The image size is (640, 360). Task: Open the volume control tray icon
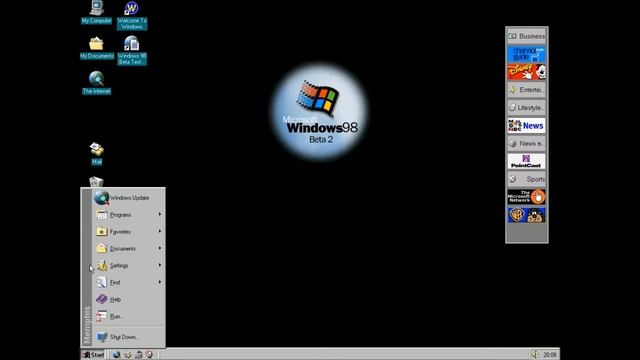coord(535,354)
